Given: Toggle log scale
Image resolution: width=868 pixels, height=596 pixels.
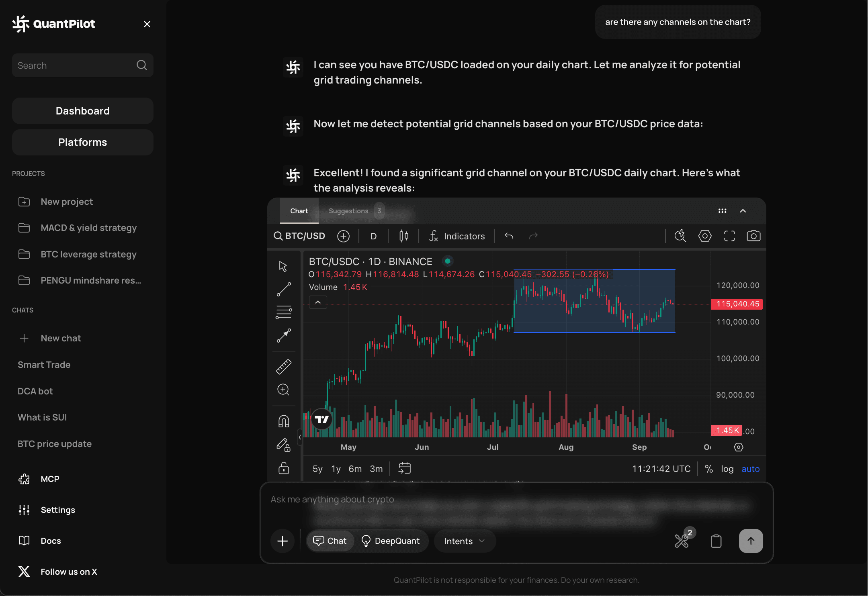Looking at the screenshot, I should (x=727, y=469).
